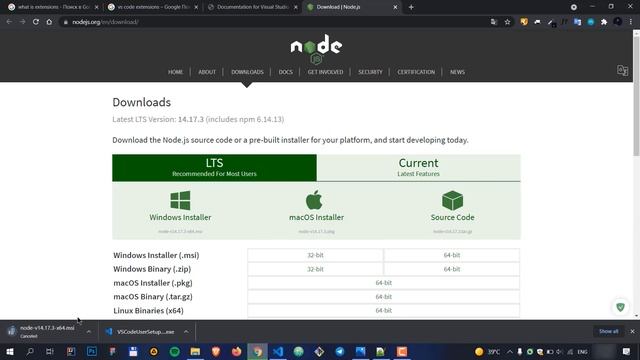
Task: Download Linux Binaries (x64) 64-bit
Action: pyautogui.click(x=384, y=311)
